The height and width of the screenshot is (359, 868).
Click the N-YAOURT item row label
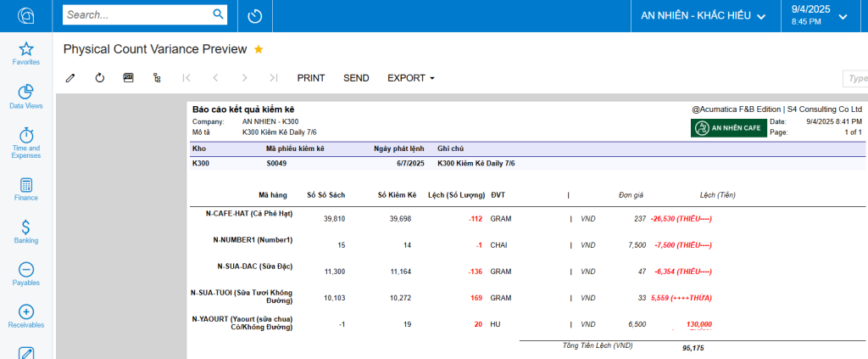pos(242,323)
